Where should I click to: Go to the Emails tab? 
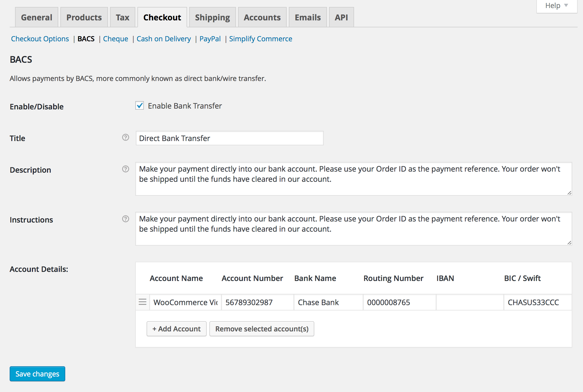(x=308, y=17)
